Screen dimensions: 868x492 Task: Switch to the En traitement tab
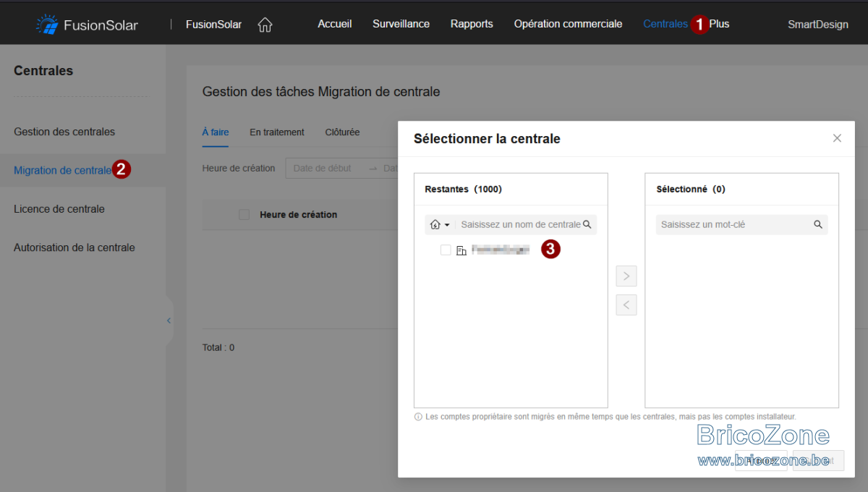tap(277, 132)
